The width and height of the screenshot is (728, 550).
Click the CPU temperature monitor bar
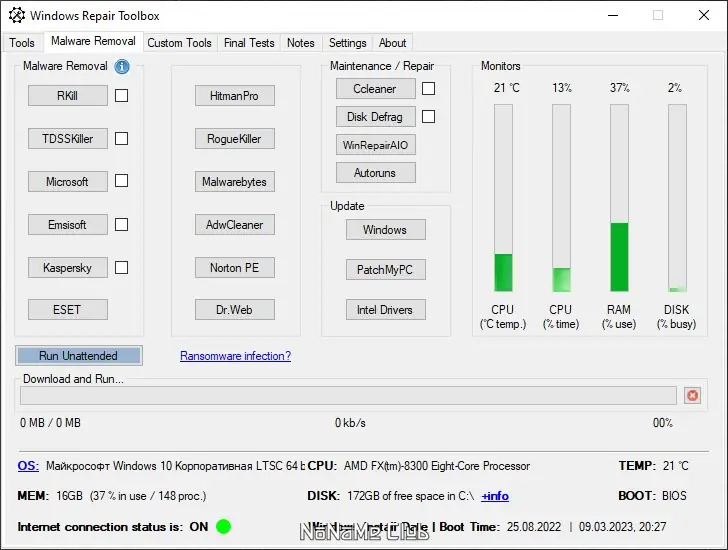503,198
